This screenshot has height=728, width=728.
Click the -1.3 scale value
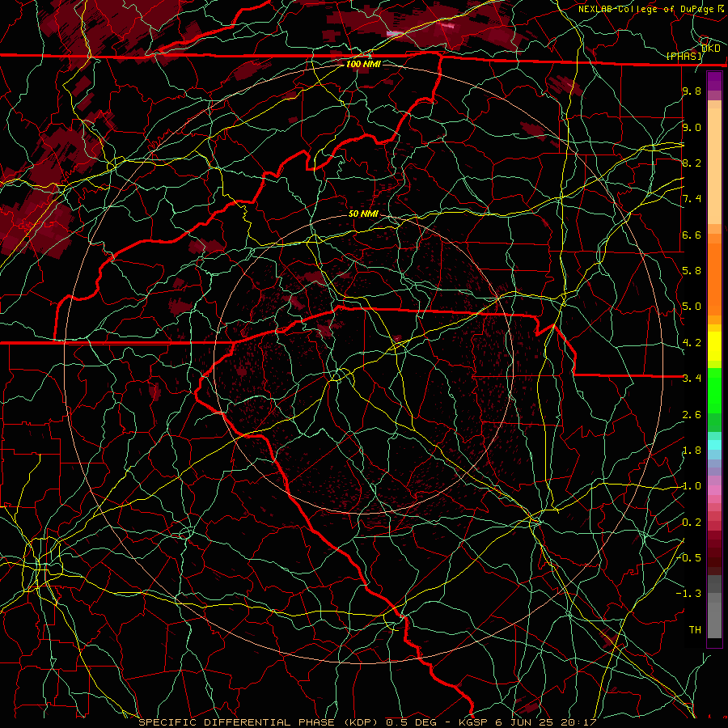click(688, 594)
